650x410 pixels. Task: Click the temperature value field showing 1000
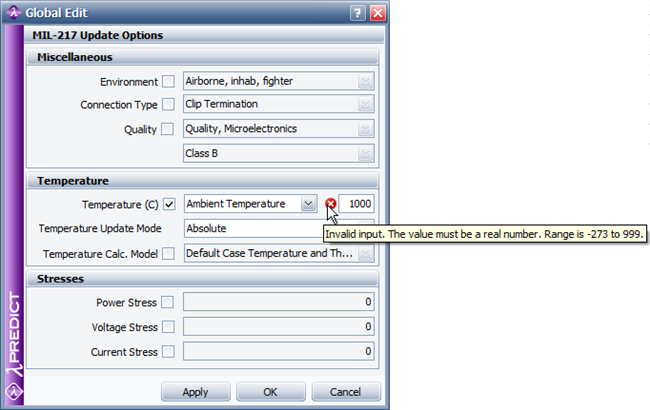[x=356, y=204]
